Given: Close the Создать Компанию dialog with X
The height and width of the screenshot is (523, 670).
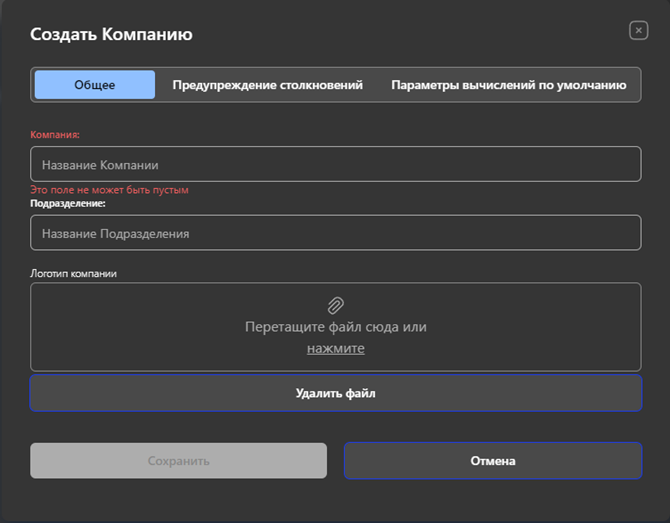Looking at the screenshot, I should (638, 31).
